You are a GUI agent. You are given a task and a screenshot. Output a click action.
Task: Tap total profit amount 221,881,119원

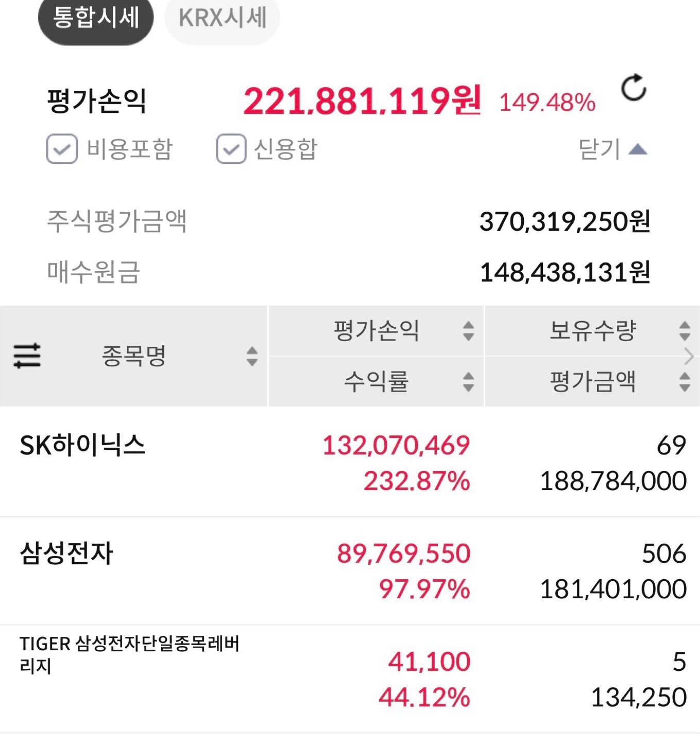pyautogui.click(x=363, y=100)
